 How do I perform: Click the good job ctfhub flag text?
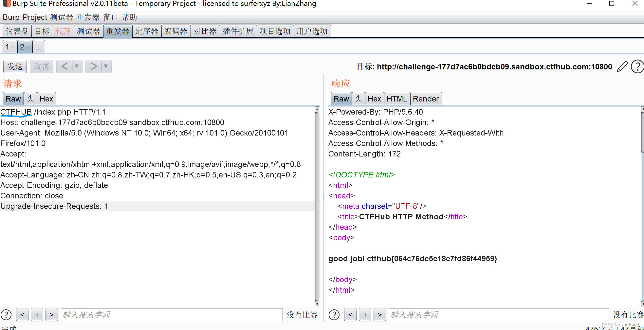(413, 259)
